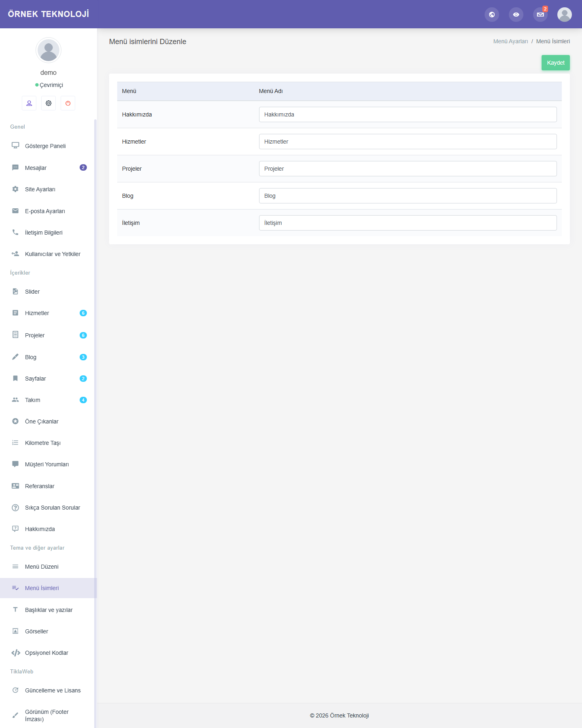The width and height of the screenshot is (582, 728).
Task: Click the İletişim Bilgileri phone icon
Action: point(15,232)
